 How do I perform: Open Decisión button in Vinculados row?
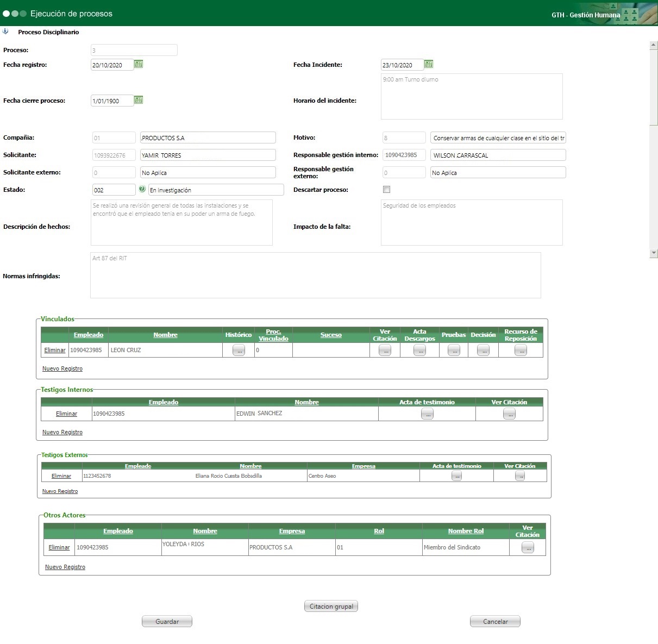click(483, 351)
